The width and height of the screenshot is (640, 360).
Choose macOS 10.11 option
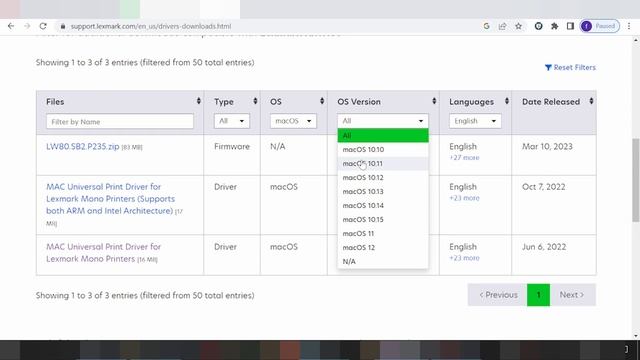pyautogui.click(x=383, y=163)
